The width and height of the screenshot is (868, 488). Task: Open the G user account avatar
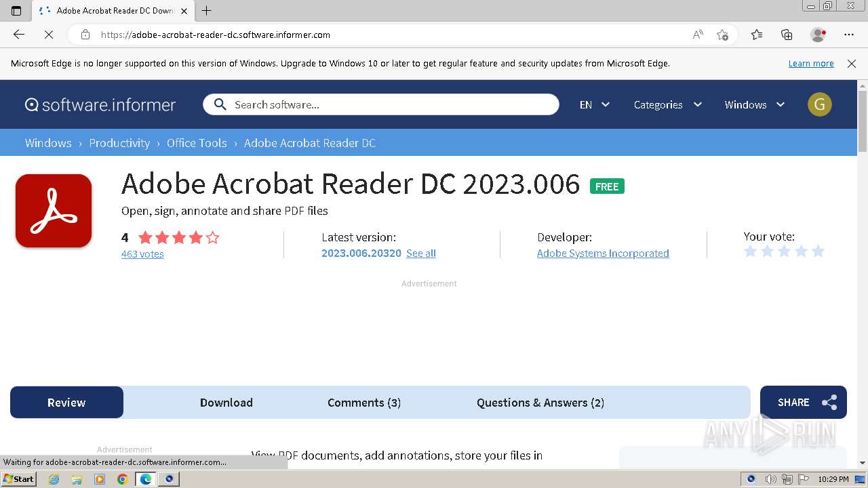click(819, 104)
